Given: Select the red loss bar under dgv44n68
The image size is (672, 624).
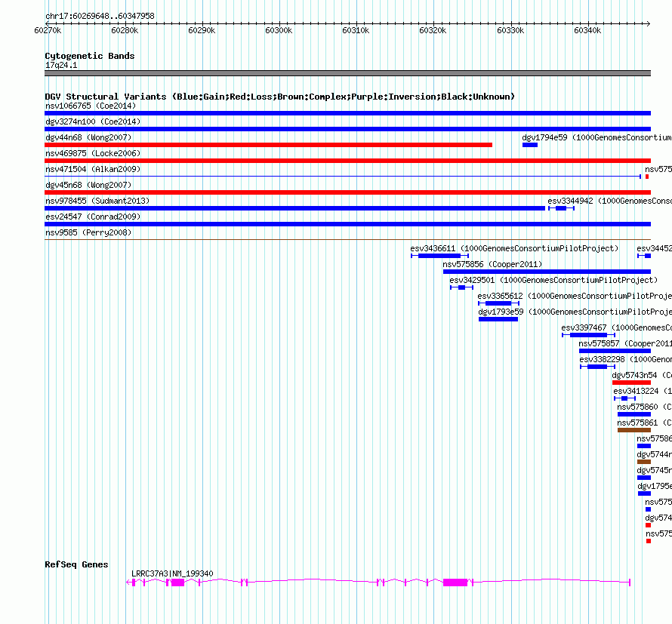Looking at the screenshot, I should tap(268, 145).
